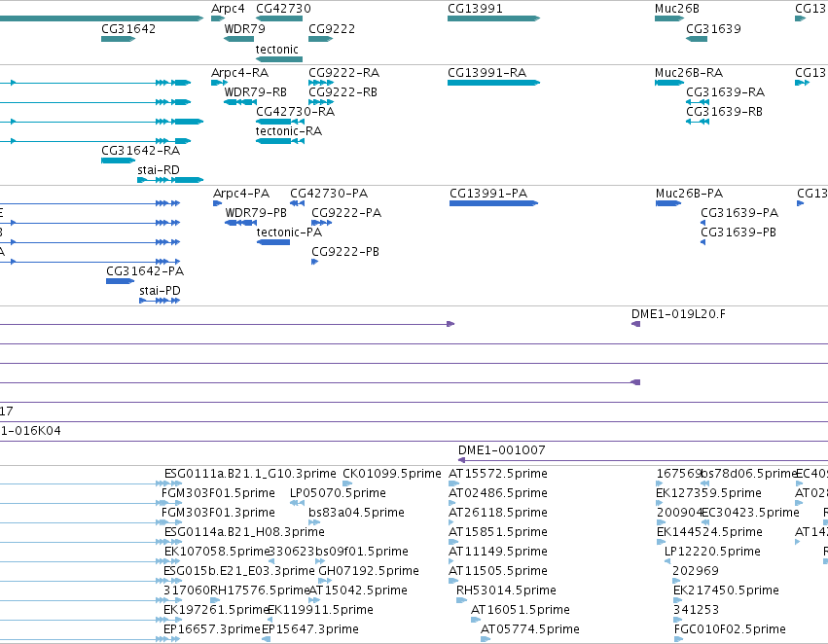Select the AT26118.5prime EST
This screenshot has width=828, height=644.
click(x=452, y=523)
